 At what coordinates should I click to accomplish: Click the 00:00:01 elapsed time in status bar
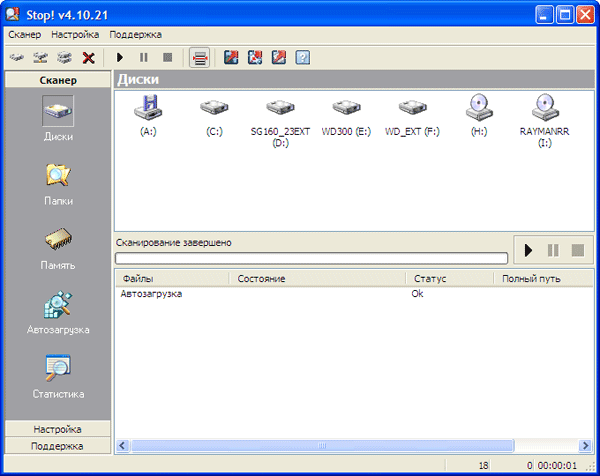coord(557,465)
